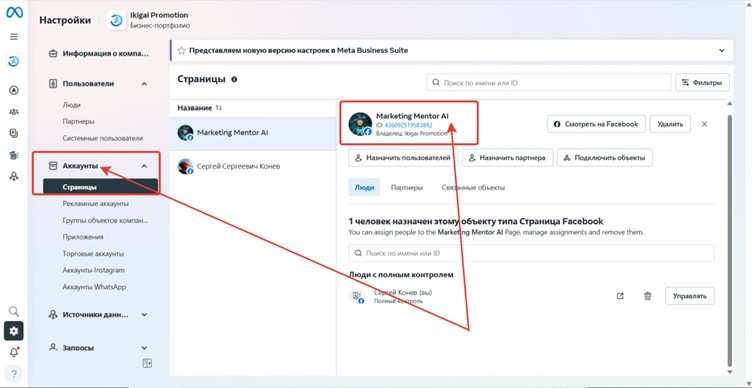
Task: Select Marketing Mentor AI row in pages list
Action: click(x=253, y=133)
